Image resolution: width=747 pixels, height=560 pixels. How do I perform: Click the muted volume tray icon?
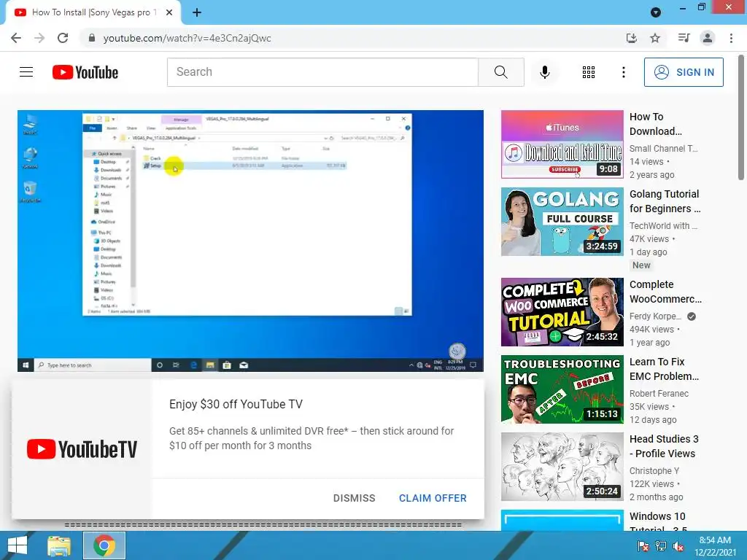coord(678,546)
